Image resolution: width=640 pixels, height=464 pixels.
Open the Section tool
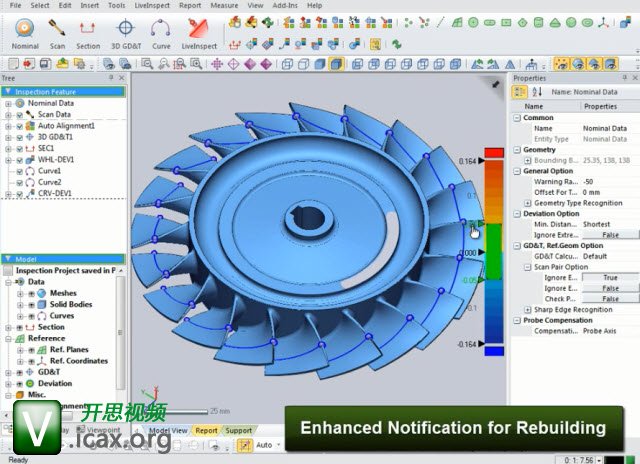[x=88, y=31]
